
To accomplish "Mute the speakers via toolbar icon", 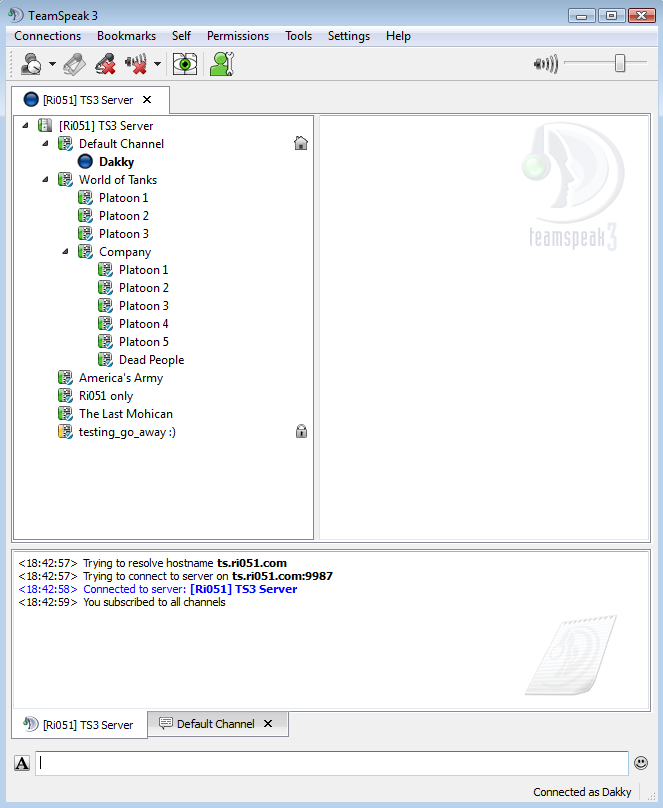I will (136, 64).
